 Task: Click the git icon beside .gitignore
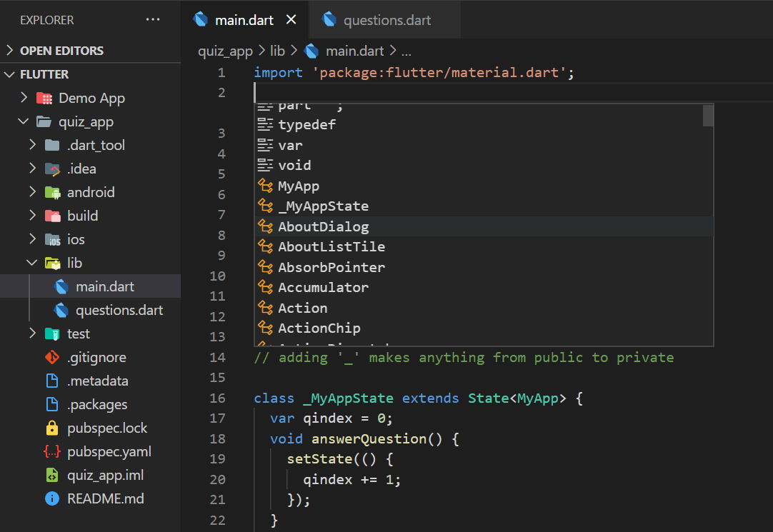52,357
